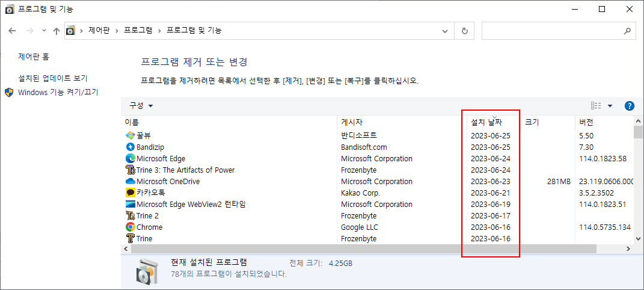Screen dimensions: 644x290
Task: Click the 꿀뷰 program icon
Action: pos(130,135)
